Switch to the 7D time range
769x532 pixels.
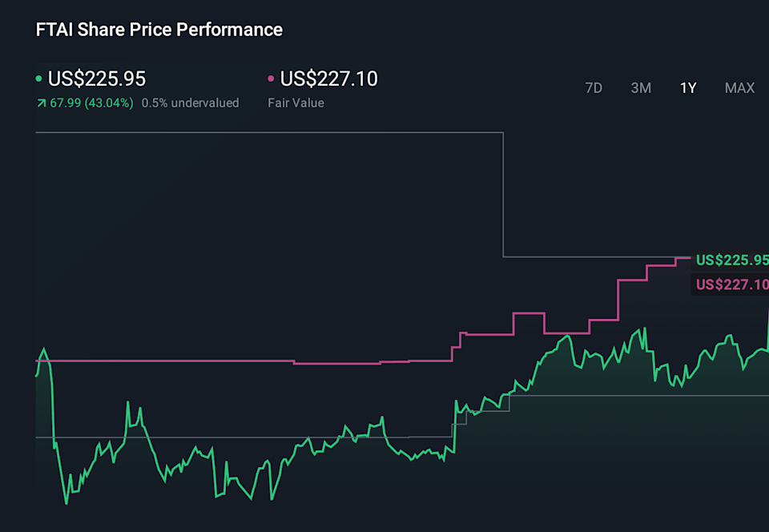click(594, 88)
